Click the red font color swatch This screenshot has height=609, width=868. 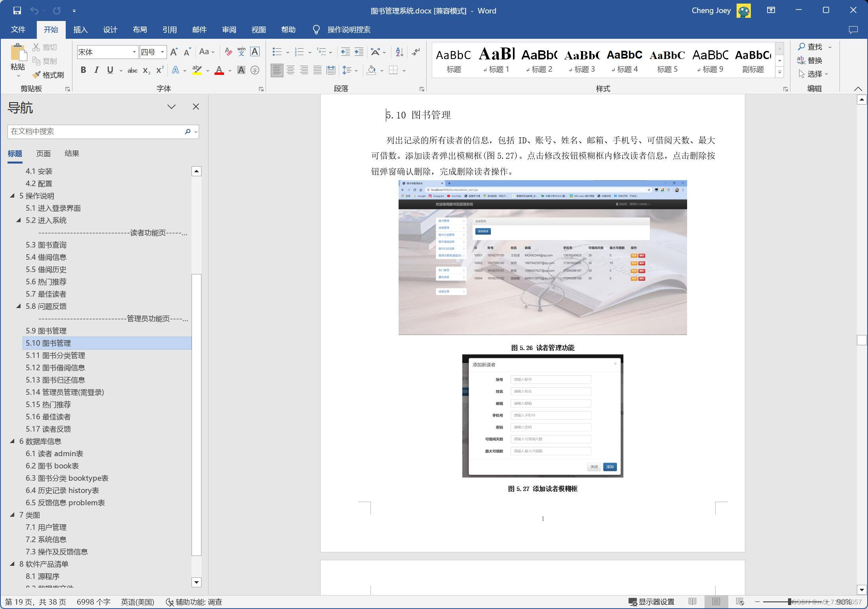[x=219, y=70]
